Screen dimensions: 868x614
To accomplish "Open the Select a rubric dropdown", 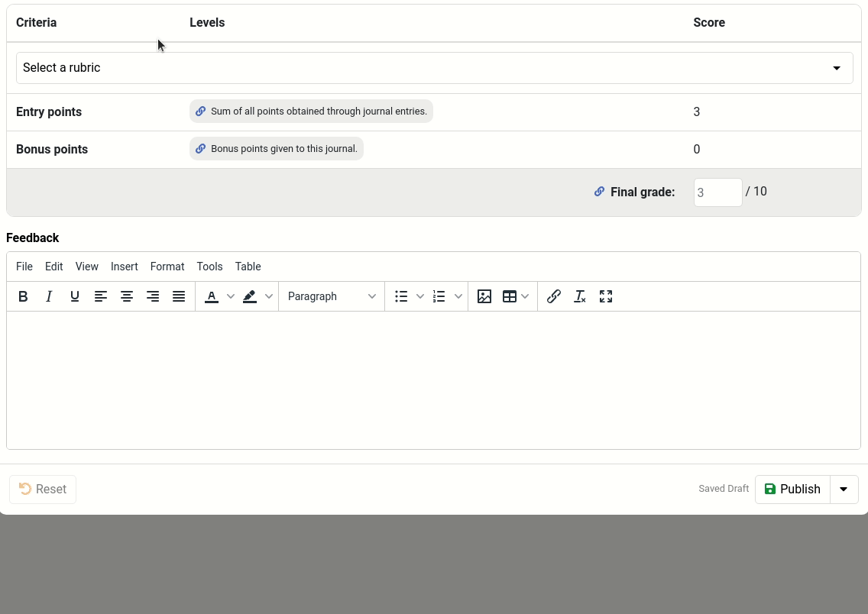I will 434,68.
